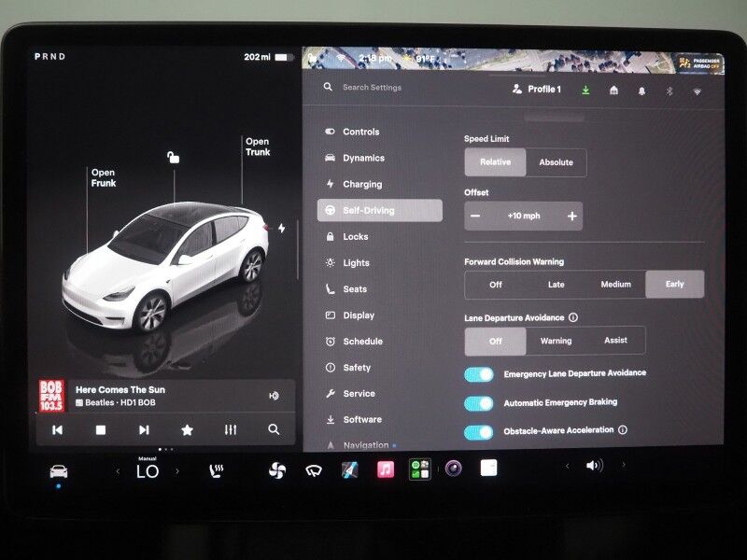Viewport: 747px width, 560px height.
Task: Tap the car icon in bottom bar
Action: pos(59,472)
